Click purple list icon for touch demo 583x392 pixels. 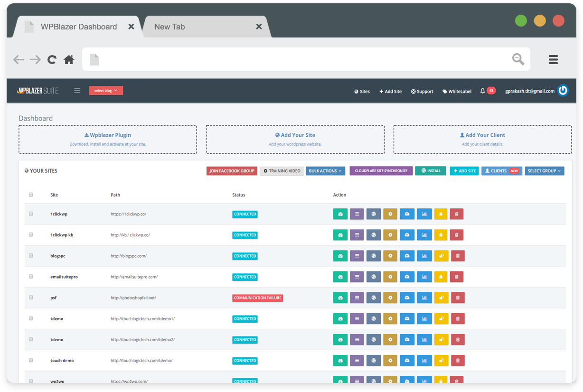(357, 360)
